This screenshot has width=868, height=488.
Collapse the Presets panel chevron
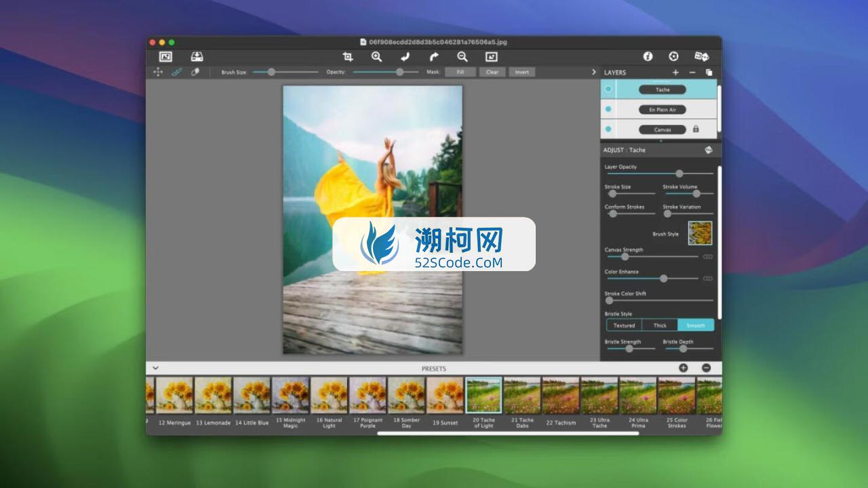(155, 368)
